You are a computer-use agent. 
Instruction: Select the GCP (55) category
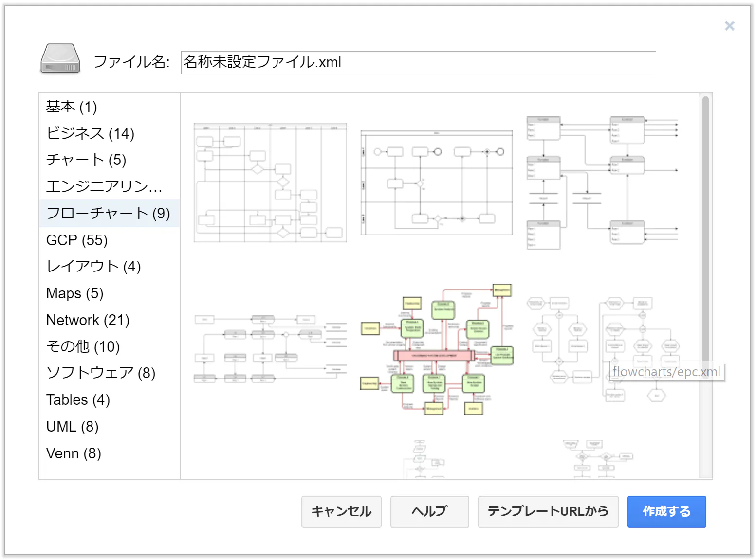pyautogui.click(x=110, y=240)
